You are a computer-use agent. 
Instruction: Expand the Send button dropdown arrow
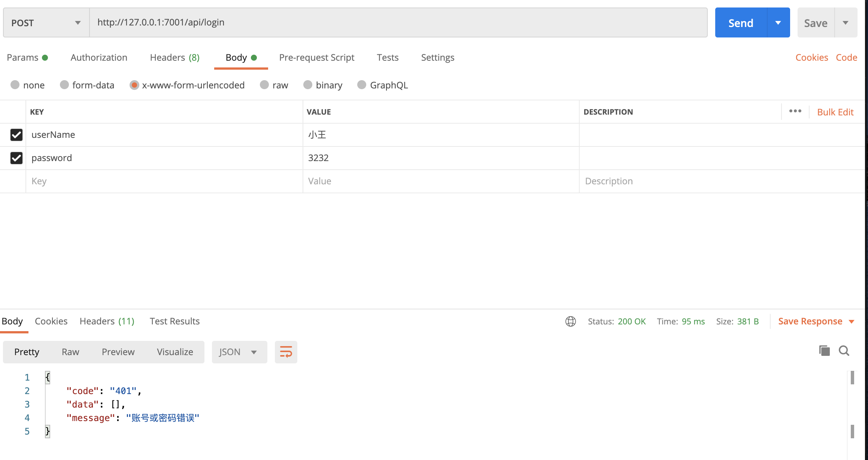(x=778, y=23)
